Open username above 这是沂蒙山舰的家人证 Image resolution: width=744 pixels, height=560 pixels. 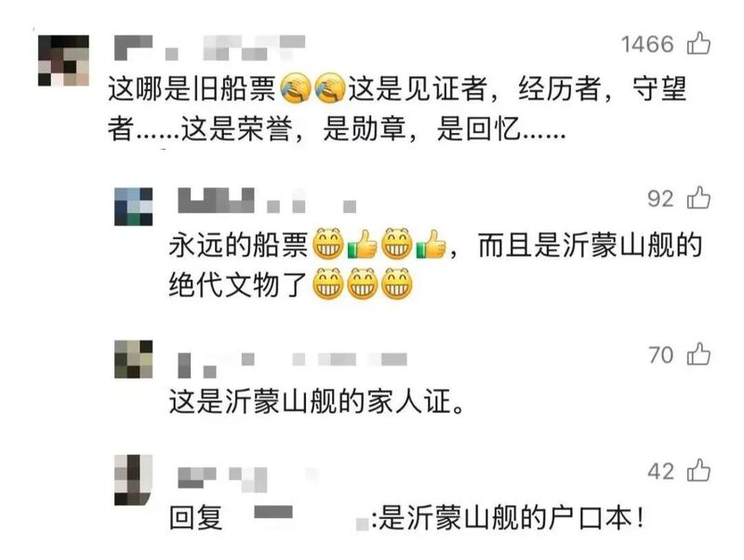pyautogui.click(x=292, y=365)
